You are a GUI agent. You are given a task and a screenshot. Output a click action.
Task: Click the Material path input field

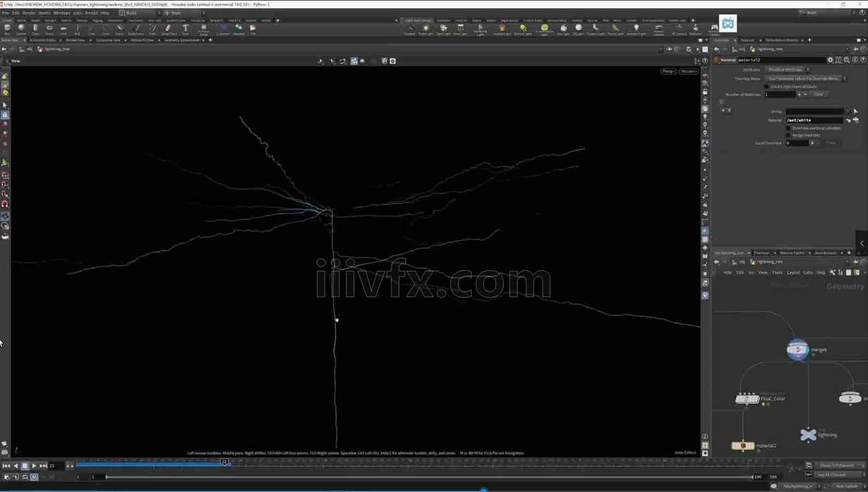[815, 120]
